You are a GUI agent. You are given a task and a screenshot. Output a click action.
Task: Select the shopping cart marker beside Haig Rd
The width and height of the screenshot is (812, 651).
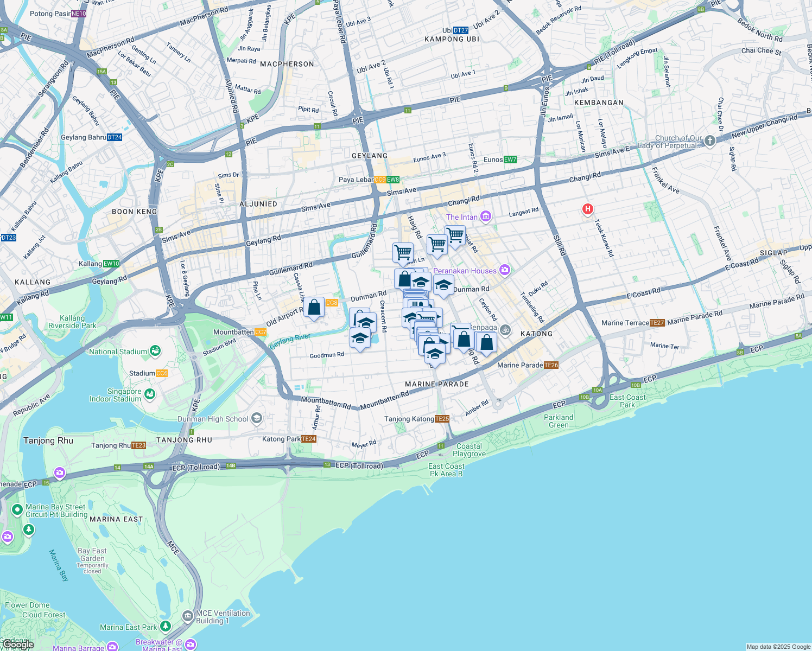click(403, 252)
